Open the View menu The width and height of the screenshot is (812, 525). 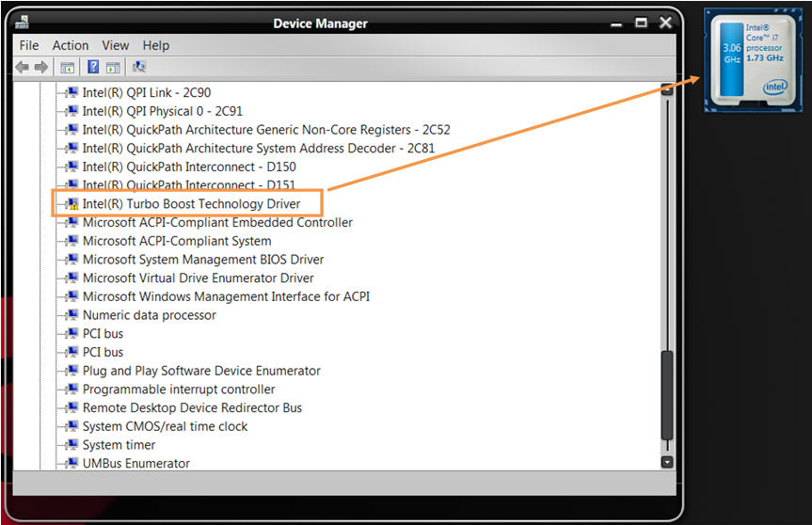(116, 45)
